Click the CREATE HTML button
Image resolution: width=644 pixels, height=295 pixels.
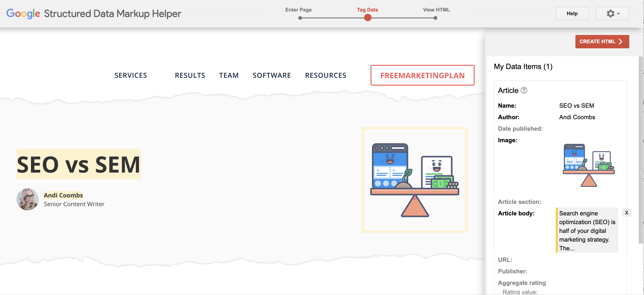pos(602,41)
